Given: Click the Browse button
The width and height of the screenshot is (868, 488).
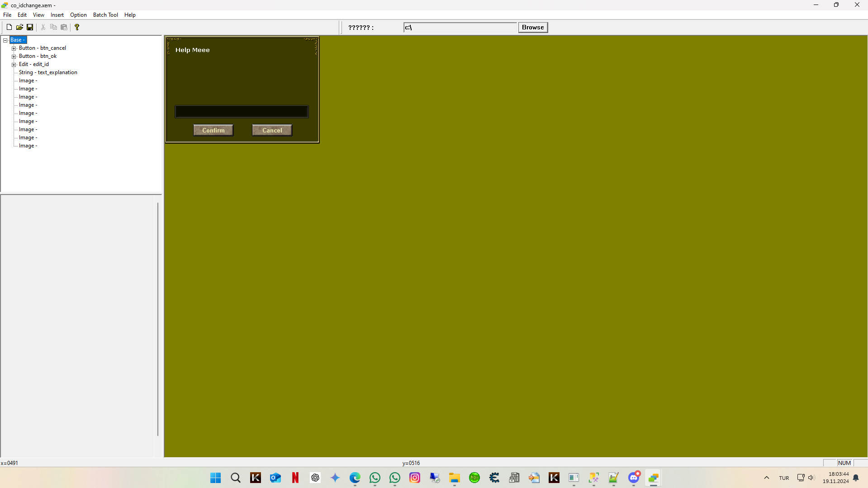Looking at the screenshot, I should point(532,27).
